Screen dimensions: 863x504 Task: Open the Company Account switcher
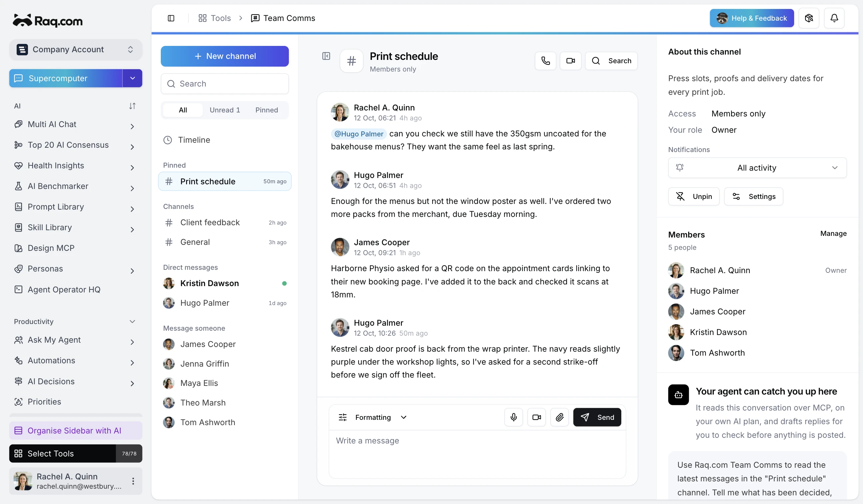tap(75, 50)
